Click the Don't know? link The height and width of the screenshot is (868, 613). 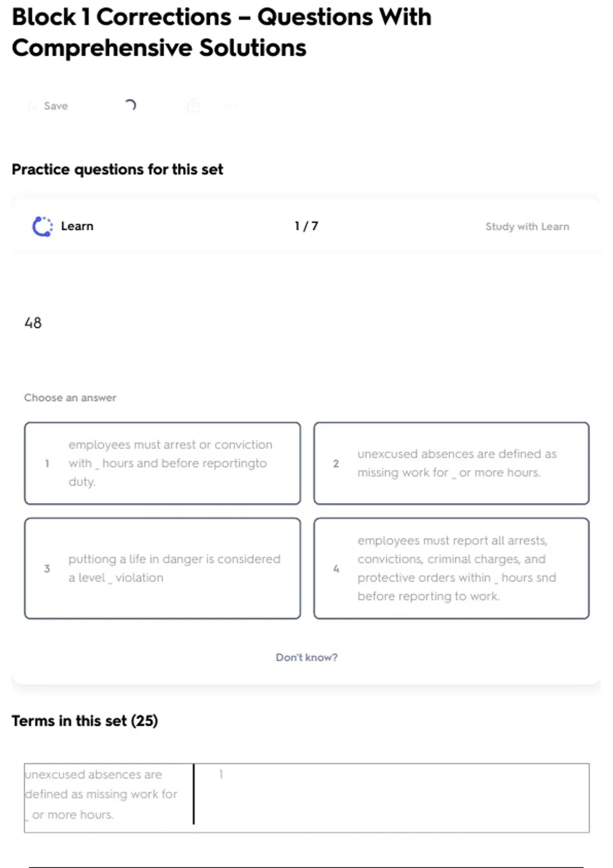(x=306, y=657)
